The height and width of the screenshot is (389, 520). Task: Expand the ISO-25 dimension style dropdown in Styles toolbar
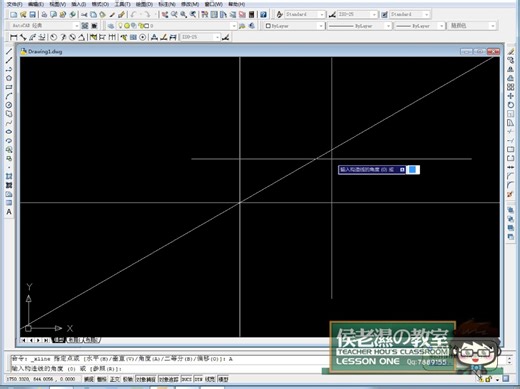pos(374,15)
